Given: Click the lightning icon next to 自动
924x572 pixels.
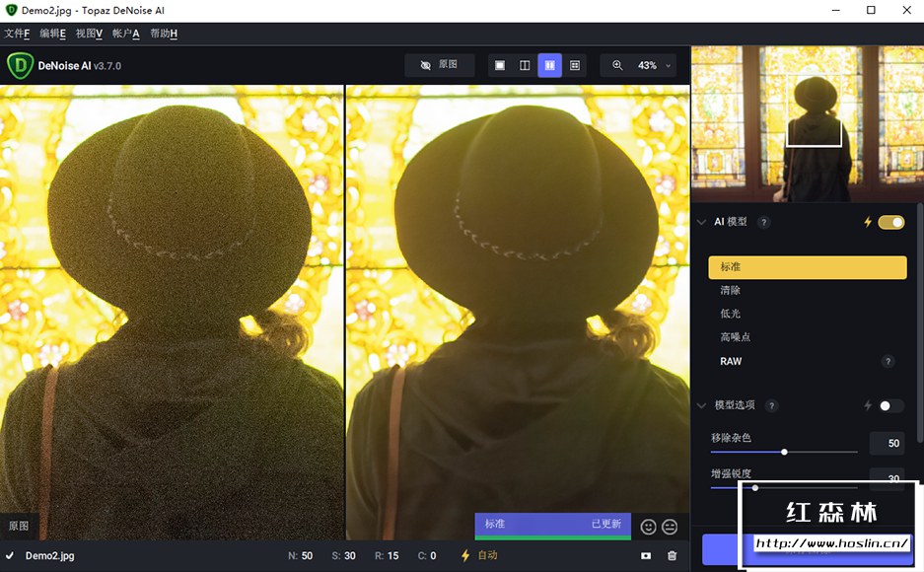Looking at the screenshot, I should click(x=464, y=555).
